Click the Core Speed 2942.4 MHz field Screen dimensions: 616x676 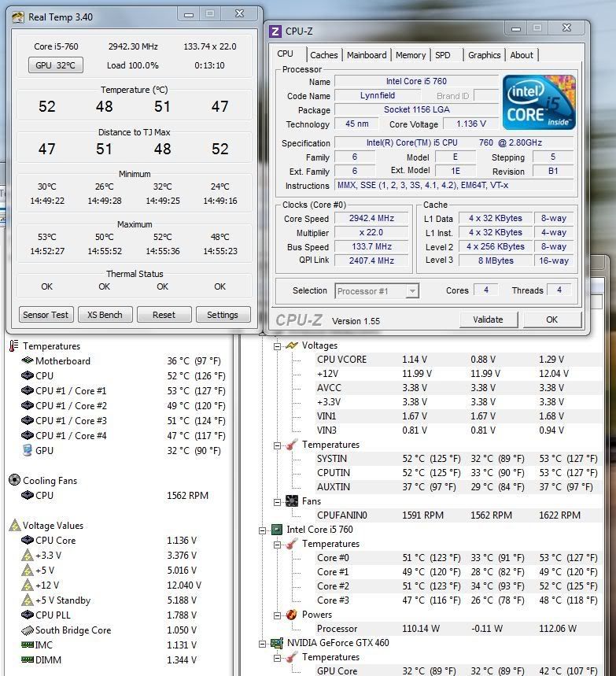pyautogui.click(x=371, y=218)
